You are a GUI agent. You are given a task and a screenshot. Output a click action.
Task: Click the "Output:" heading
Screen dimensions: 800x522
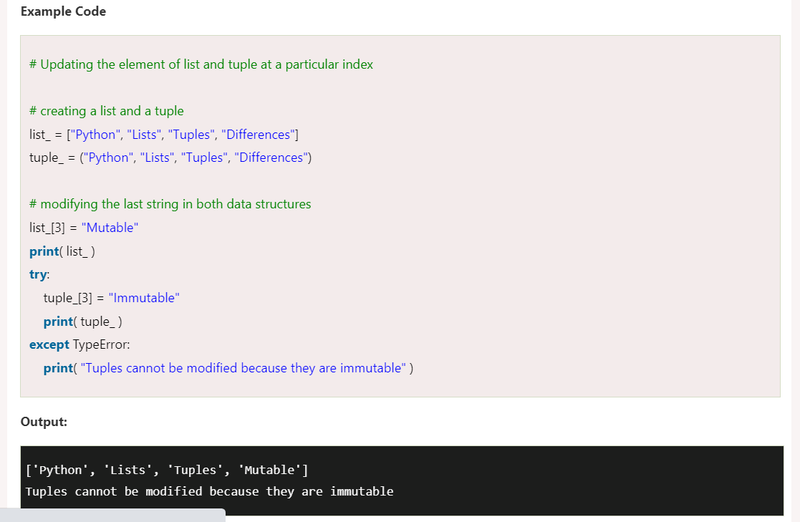[44, 422]
